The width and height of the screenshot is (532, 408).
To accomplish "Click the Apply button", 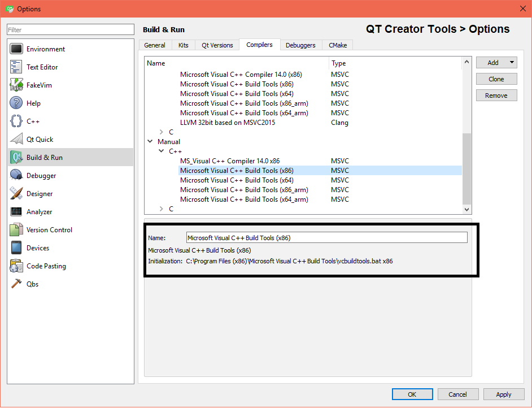I will coord(504,394).
